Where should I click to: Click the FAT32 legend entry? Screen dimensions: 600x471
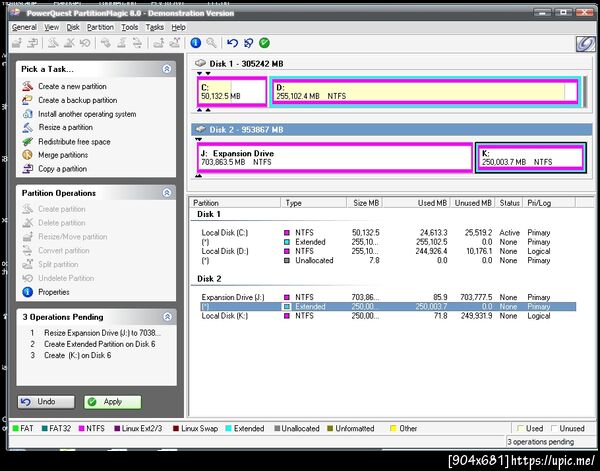(x=56, y=429)
